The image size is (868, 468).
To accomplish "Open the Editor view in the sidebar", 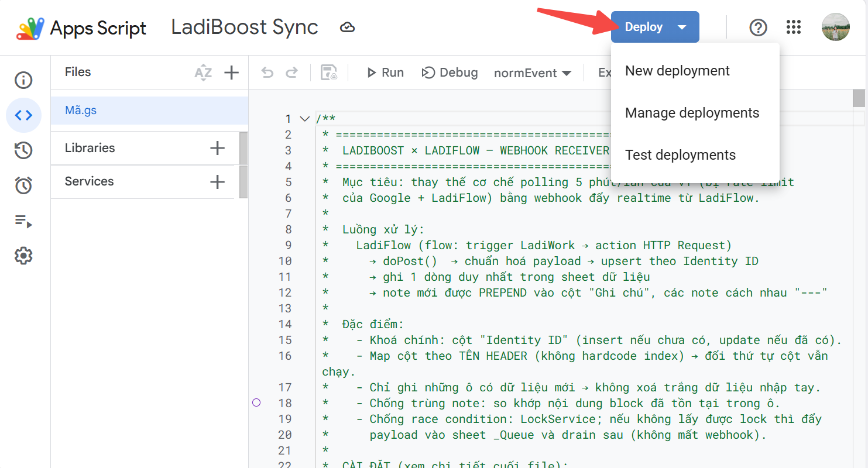I will (x=23, y=115).
